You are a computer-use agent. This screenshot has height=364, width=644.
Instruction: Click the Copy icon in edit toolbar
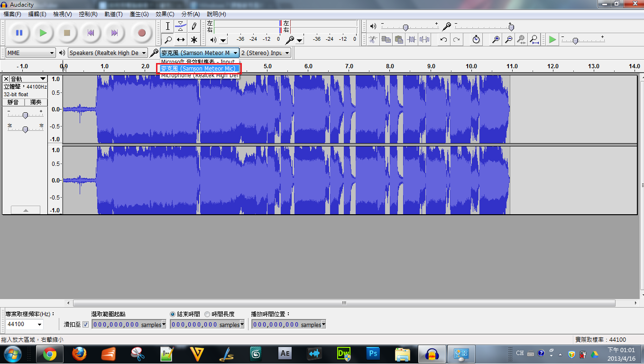tap(386, 40)
